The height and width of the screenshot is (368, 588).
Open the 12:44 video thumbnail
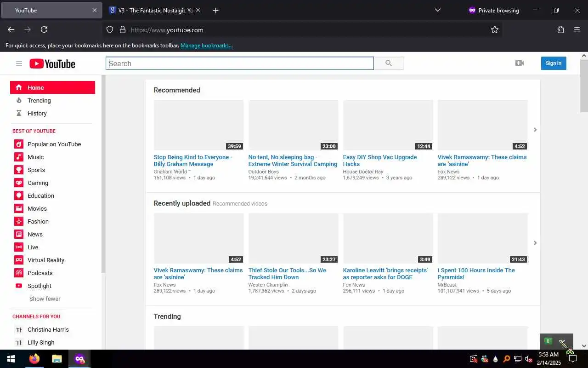[388, 125]
